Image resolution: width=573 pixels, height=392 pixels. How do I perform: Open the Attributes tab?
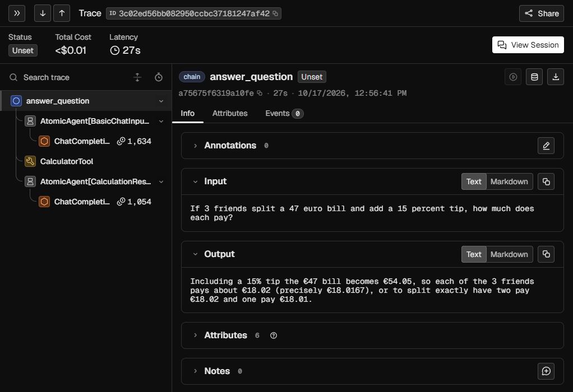pyautogui.click(x=230, y=114)
